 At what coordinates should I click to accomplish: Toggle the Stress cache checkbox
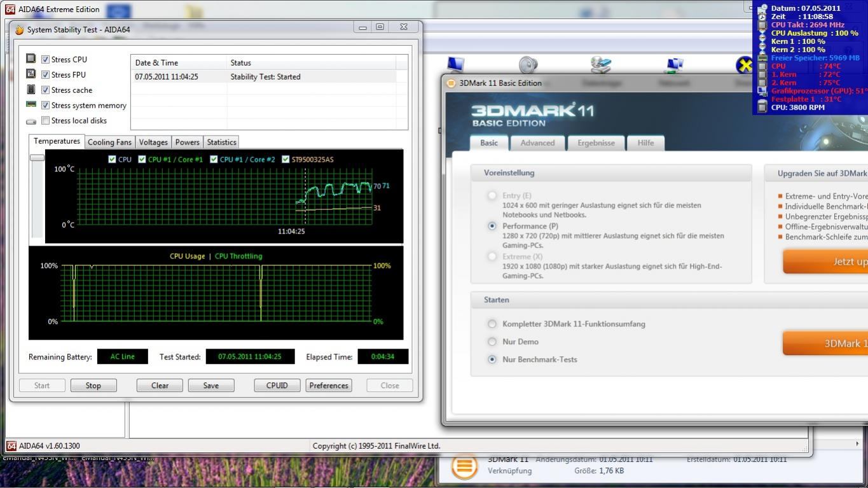pos(45,90)
